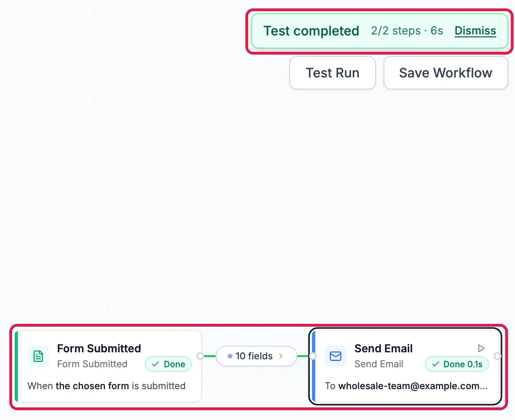Click the 'Form Submitted' subtitle under the title

[92, 364]
